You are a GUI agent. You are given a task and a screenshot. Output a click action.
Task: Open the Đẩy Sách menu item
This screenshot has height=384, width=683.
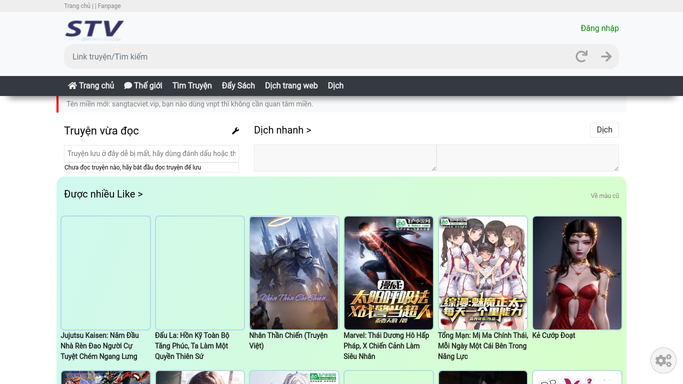click(x=238, y=86)
